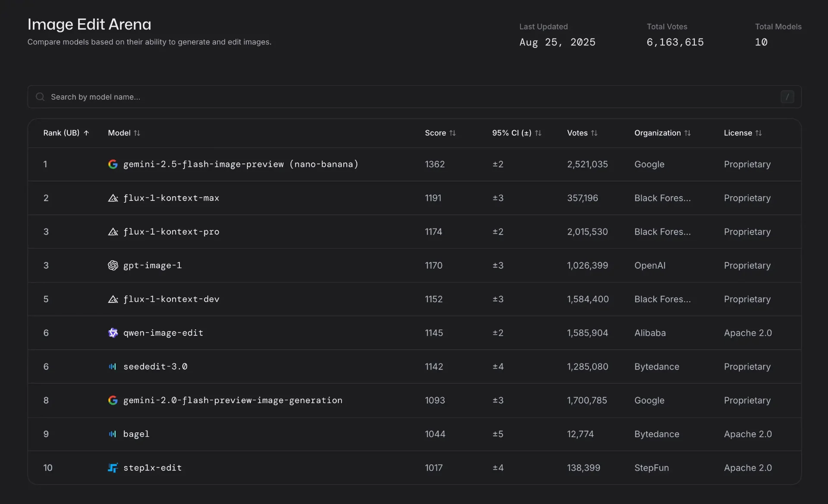The image size is (828, 504).
Task: Click the sort arrows next to Model header
Action: [x=137, y=133]
